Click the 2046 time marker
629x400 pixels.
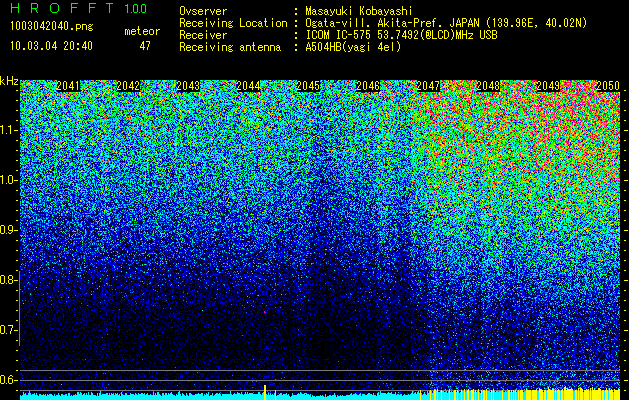point(368,86)
